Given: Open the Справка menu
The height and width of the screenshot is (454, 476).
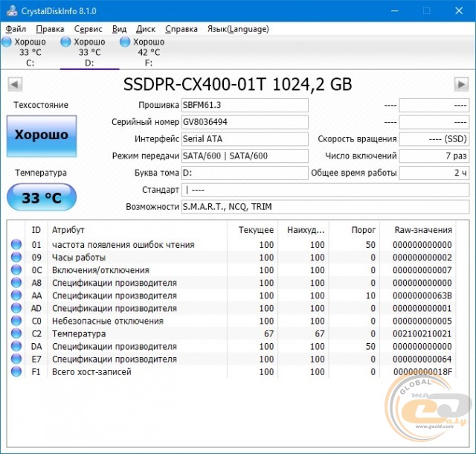Looking at the screenshot, I should (181, 29).
